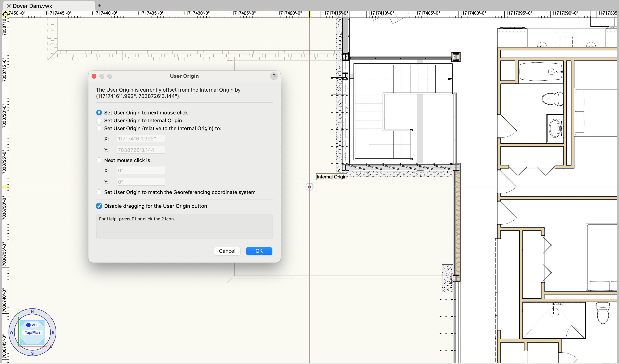Select Next mouse click is option
This screenshot has height=364, width=619.
99,160
